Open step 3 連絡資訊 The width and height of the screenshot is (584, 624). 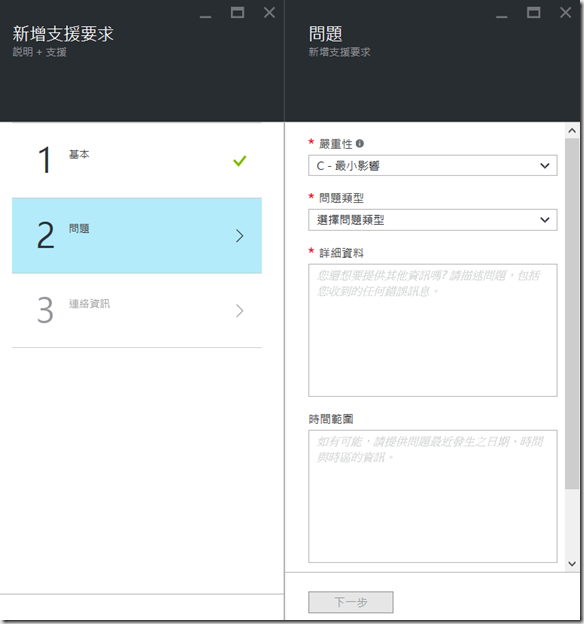click(x=137, y=310)
